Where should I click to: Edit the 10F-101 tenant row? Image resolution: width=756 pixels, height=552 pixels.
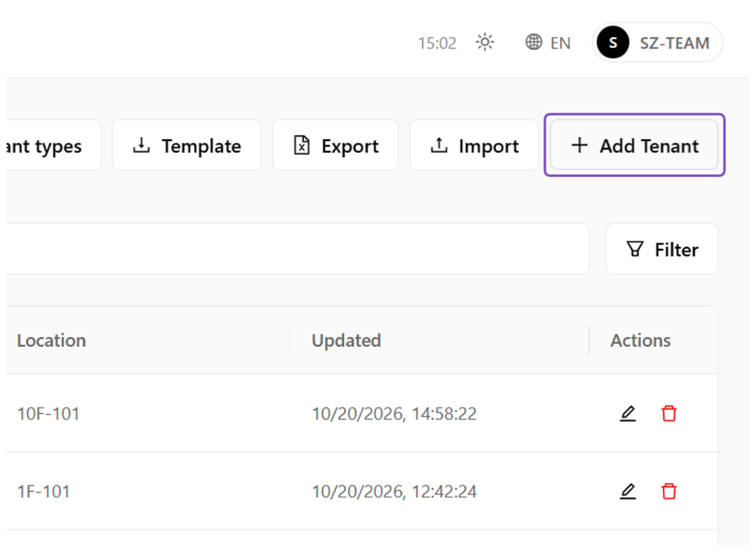[x=628, y=414]
